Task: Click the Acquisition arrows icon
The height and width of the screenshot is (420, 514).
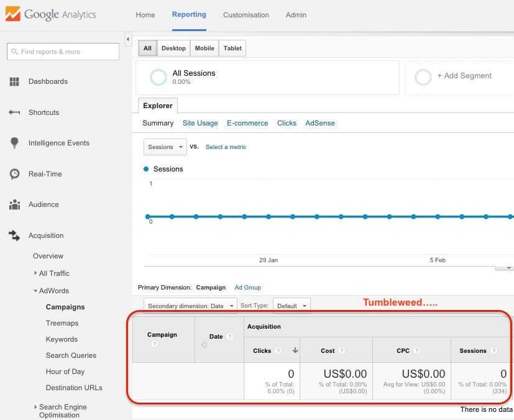Action: 14,235
